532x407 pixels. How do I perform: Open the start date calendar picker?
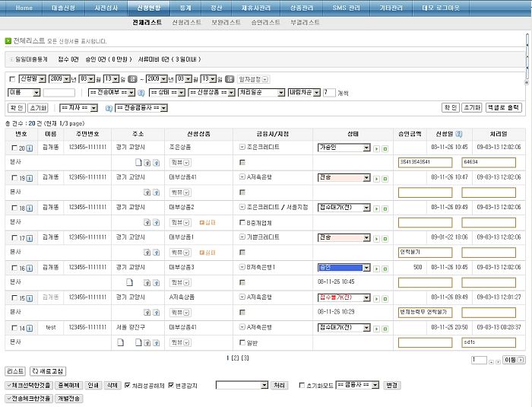133,78
